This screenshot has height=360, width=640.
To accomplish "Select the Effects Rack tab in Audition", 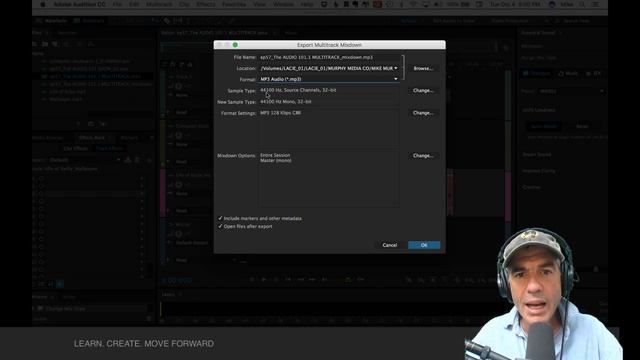I will point(92,138).
